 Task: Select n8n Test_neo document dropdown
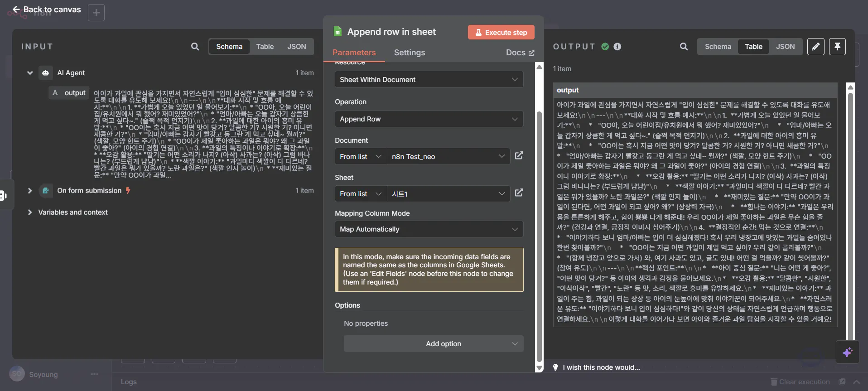point(448,156)
